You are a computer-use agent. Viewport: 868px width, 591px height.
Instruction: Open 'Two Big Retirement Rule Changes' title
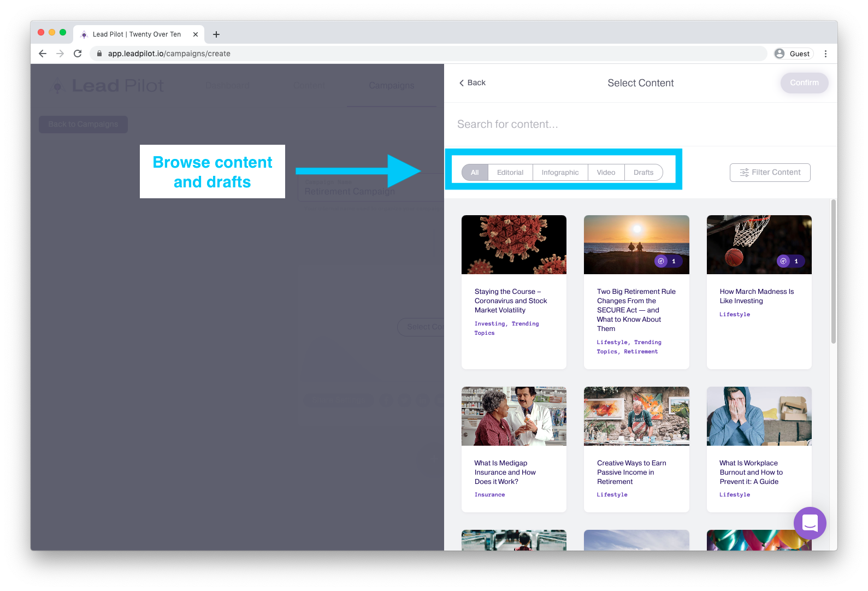[636, 310]
